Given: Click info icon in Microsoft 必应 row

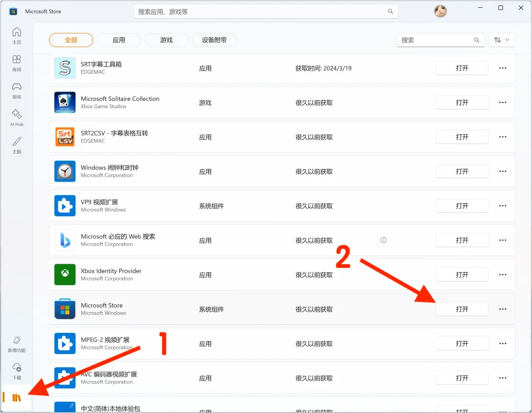Looking at the screenshot, I should [x=383, y=240].
